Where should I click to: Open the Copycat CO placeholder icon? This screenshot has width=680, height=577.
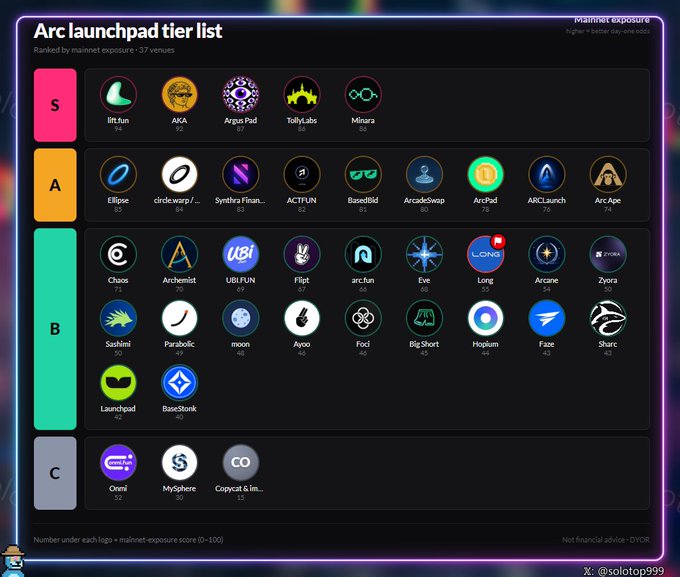click(241, 462)
